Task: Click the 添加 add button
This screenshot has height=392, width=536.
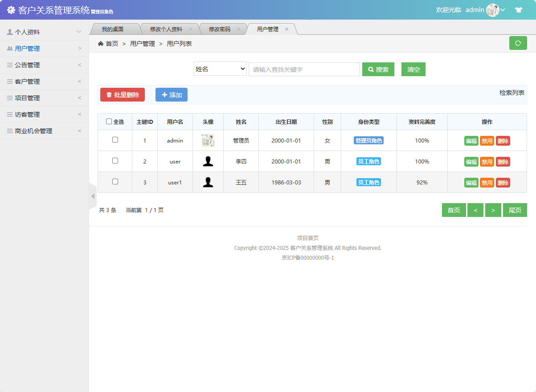Action: pyautogui.click(x=171, y=94)
